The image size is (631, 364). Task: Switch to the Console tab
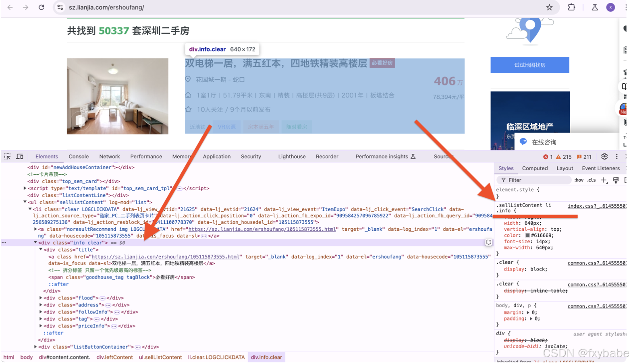tap(79, 157)
